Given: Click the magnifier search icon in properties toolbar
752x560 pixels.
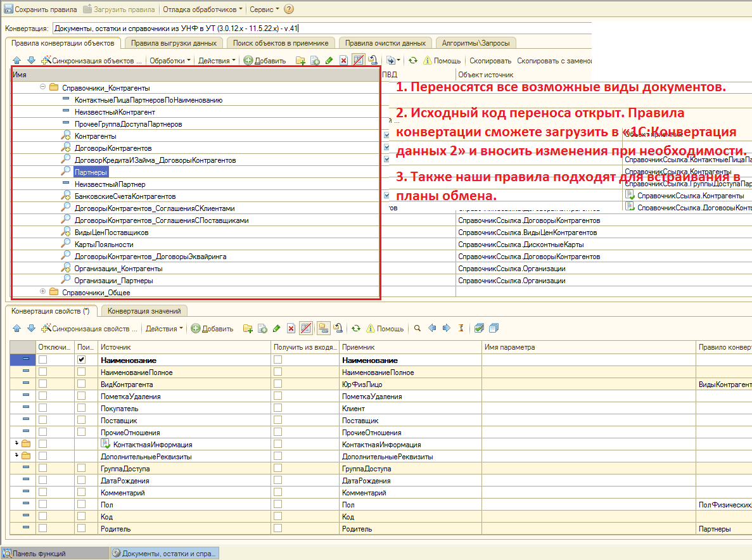Looking at the screenshot, I should tap(417, 328).
